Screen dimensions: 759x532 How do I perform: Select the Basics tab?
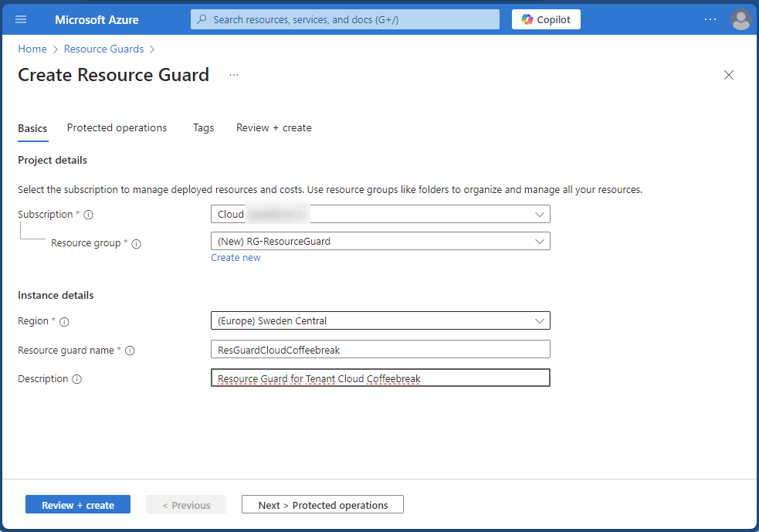click(x=32, y=128)
